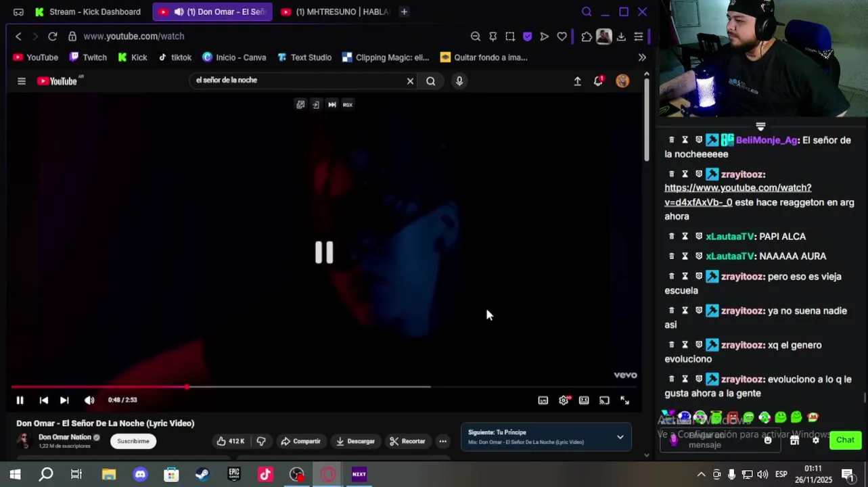Seek on the red video progress bar
The width and height of the screenshot is (868, 487).
click(324, 387)
